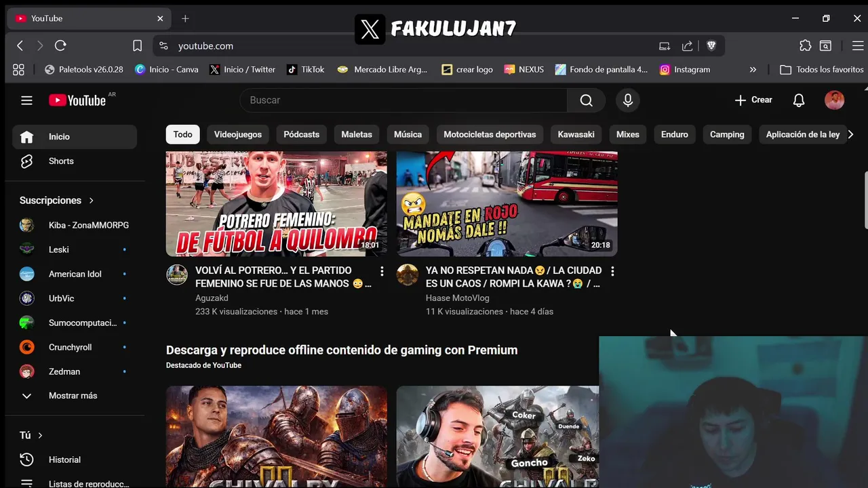The height and width of the screenshot is (488, 868).
Task: Open Historial in the sidebar
Action: point(75,460)
